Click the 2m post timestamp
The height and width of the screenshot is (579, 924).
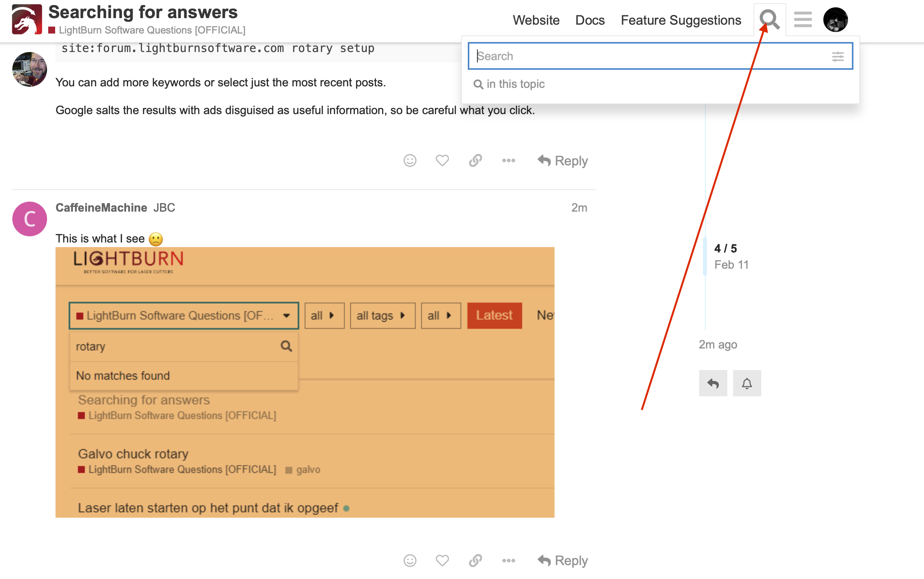(x=579, y=208)
